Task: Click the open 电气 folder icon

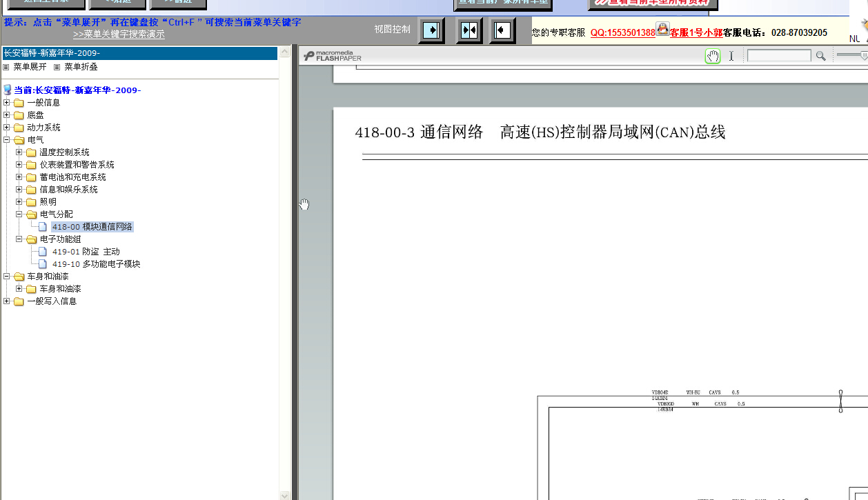Action: 19,140
